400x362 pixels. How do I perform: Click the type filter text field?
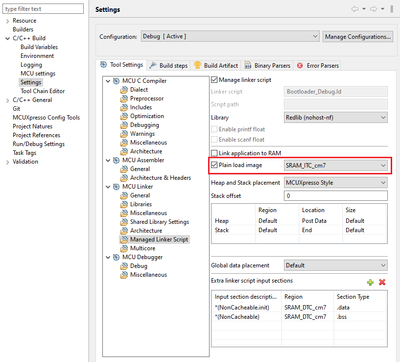pyautogui.click(x=43, y=9)
